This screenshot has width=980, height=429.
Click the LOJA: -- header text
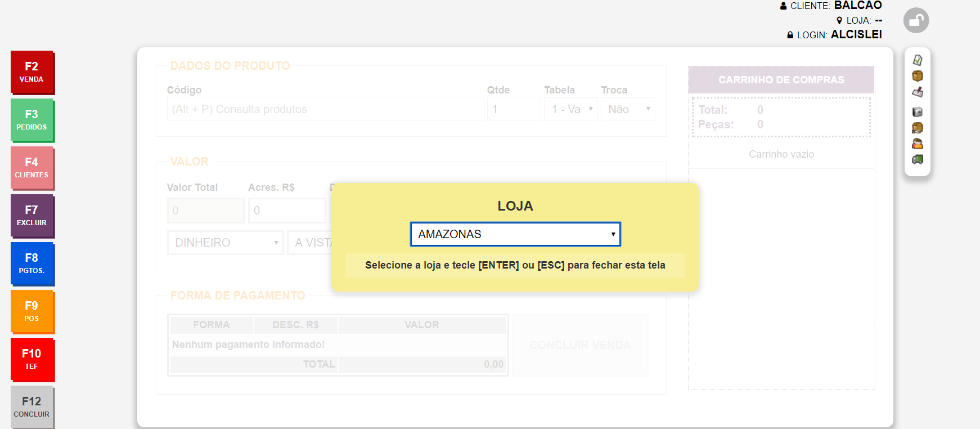pyautogui.click(x=860, y=20)
